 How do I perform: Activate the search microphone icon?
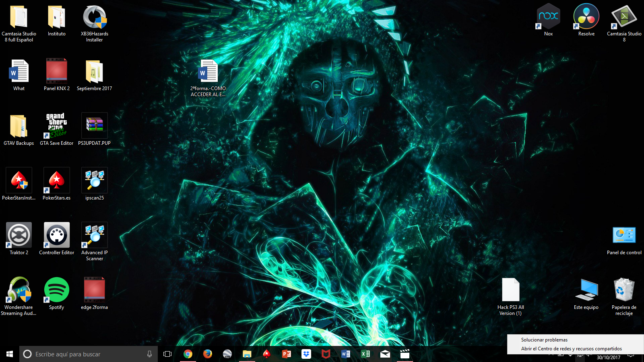pyautogui.click(x=149, y=354)
